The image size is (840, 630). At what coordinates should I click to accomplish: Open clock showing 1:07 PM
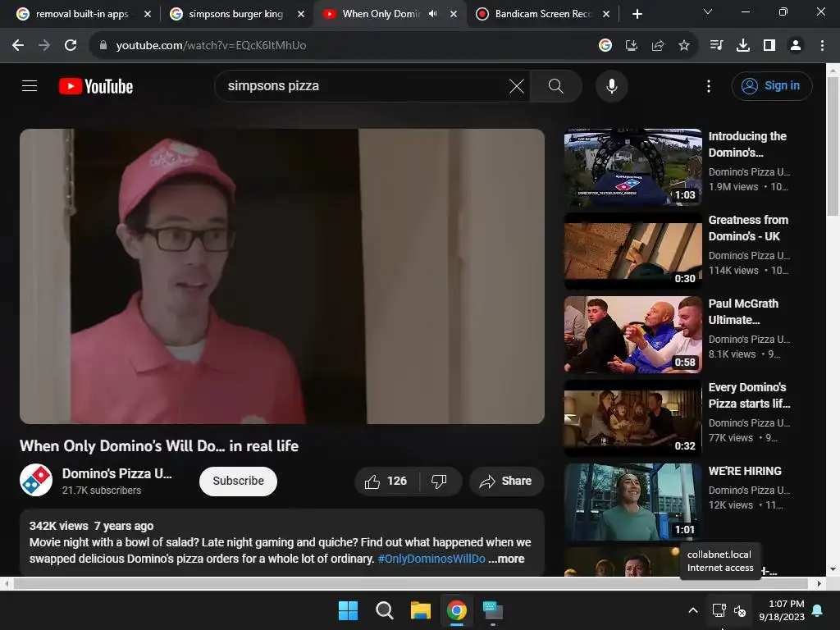[782, 610]
